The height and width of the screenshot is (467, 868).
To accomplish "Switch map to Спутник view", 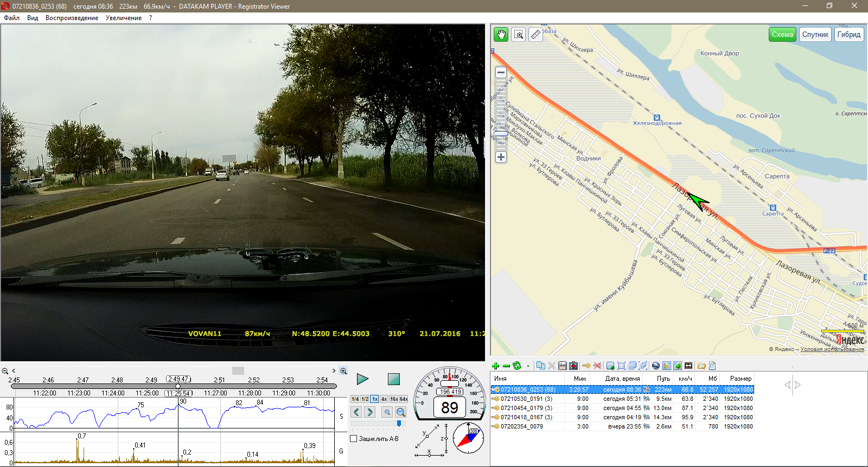I will (x=815, y=35).
